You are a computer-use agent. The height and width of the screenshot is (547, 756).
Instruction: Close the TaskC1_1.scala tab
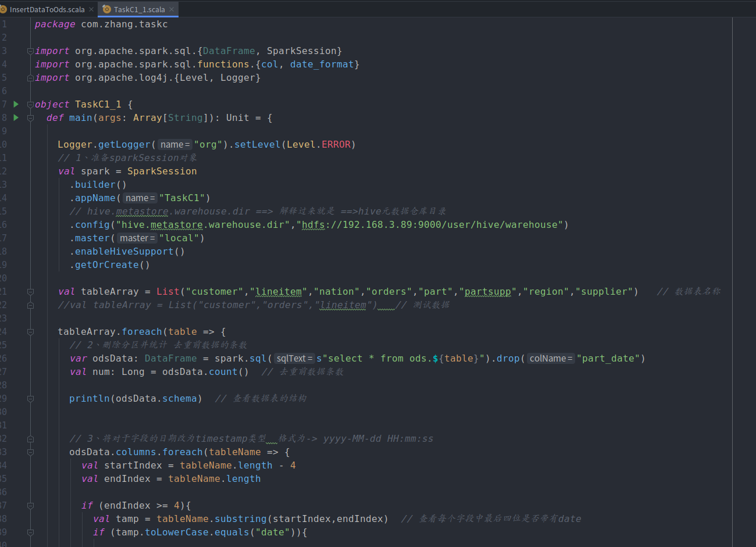[x=172, y=9]
